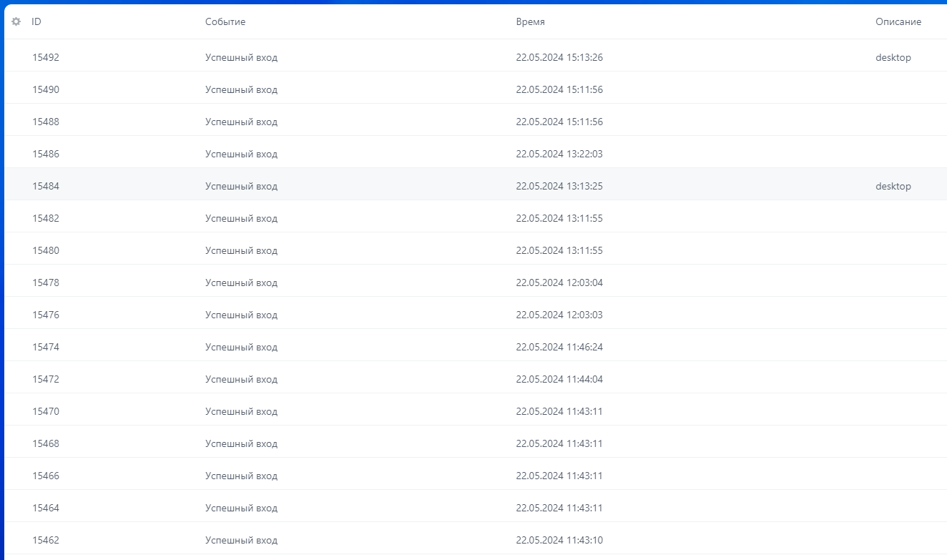Click desktop description in row 15484
The height and width of the screenshot is (560, 947).
pyautogui.click(x=893, y=186)
